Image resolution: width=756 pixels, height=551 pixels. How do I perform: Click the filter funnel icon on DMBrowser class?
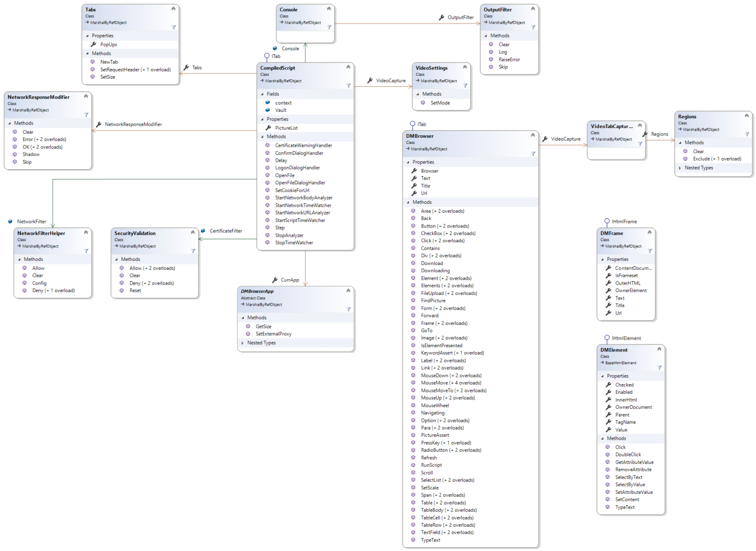(533, 154)
